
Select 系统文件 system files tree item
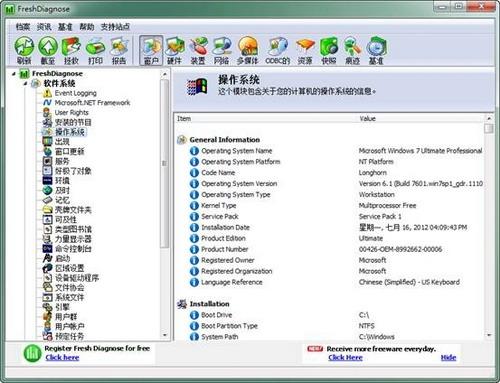coord(69,297)
